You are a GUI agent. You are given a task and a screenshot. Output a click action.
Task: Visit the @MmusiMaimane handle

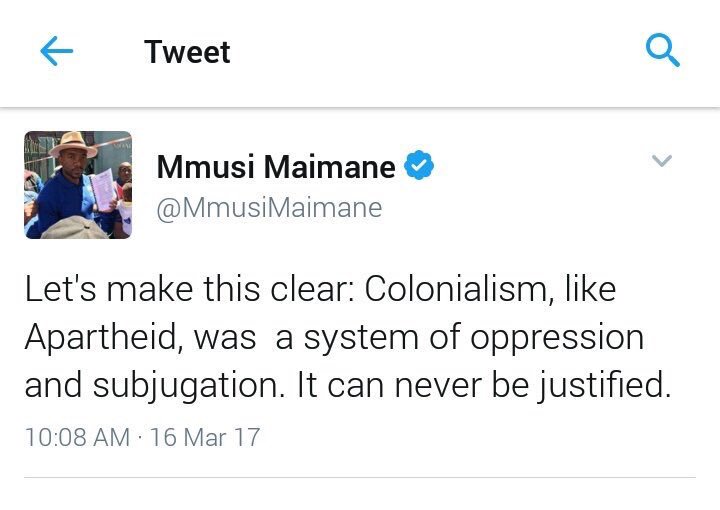click(269, 208)
